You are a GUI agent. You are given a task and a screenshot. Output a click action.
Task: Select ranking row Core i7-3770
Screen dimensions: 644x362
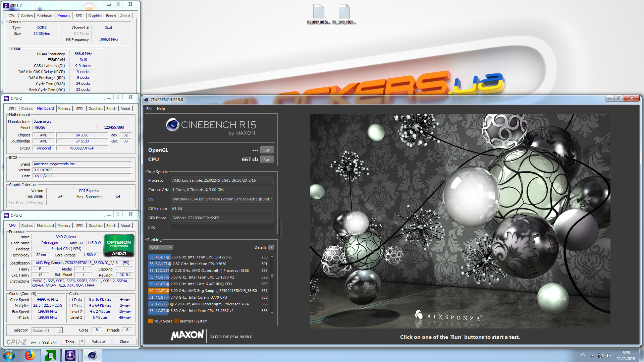209,297
